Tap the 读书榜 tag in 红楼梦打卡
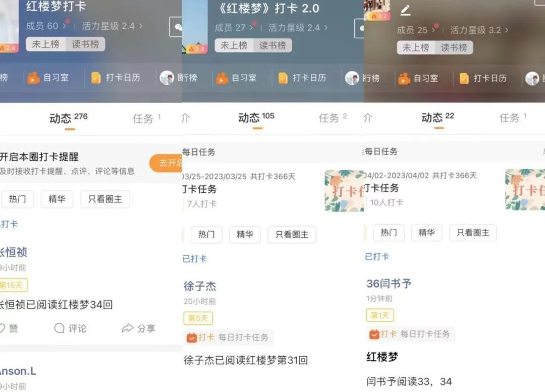 point(85,44)
